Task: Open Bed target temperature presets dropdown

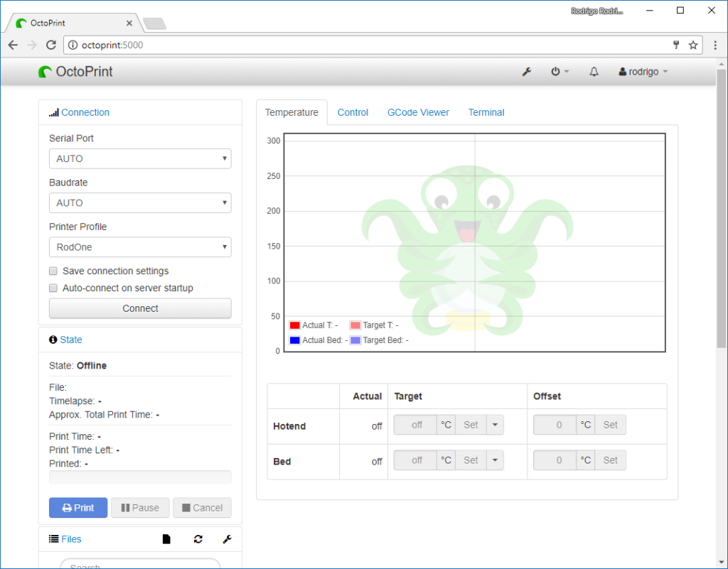Action: point(495,460)
